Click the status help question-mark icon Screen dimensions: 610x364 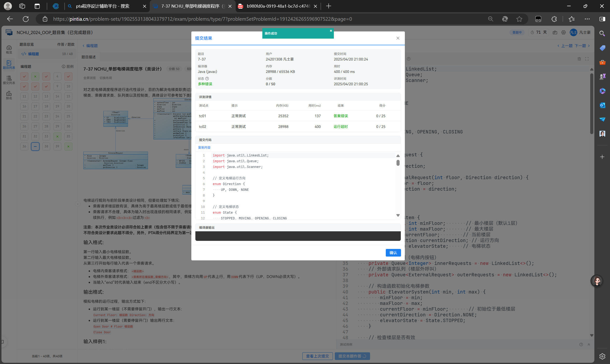pyautogui.click(x=207, y=78)
